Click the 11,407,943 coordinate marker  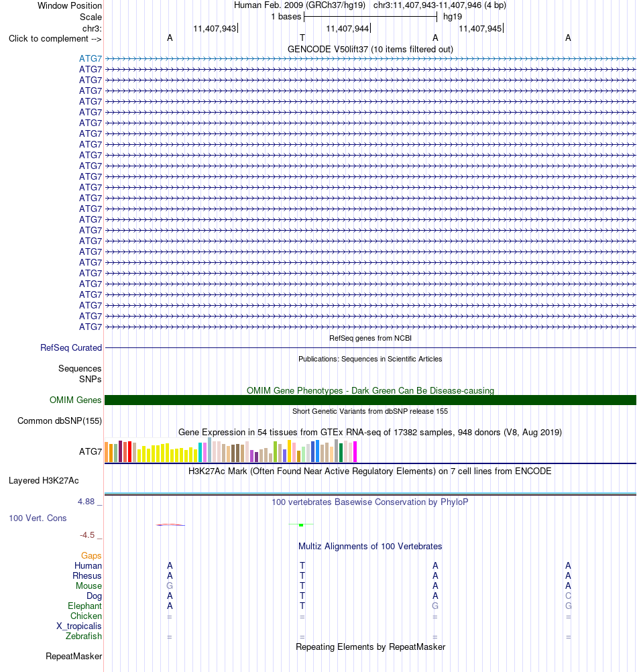[x=215, y=29]
